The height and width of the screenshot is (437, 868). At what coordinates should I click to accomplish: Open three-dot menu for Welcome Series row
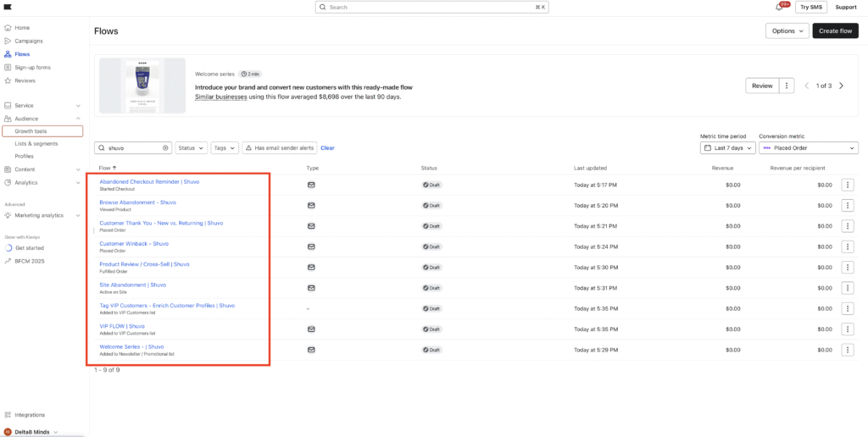[x=848, y=350]
